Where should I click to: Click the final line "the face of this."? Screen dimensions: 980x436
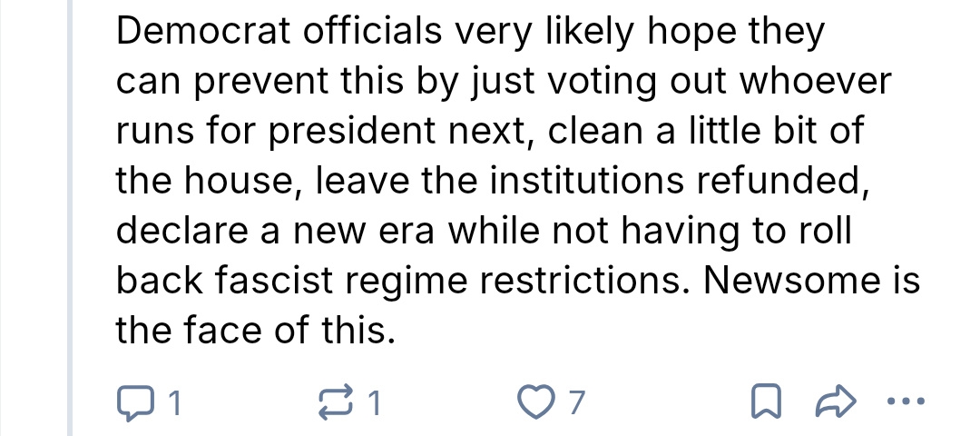tap(256, 330)
